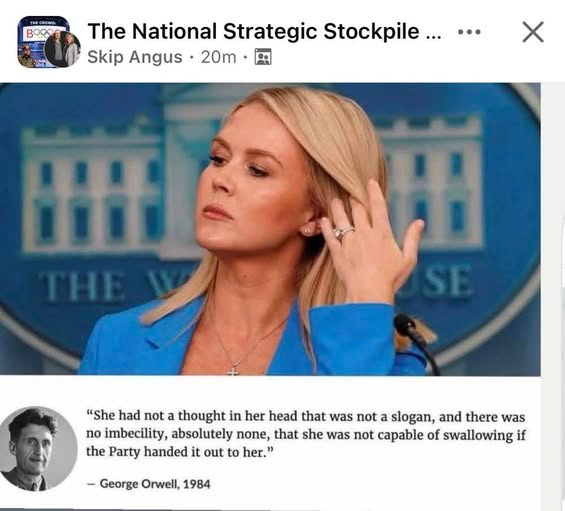This screenshot has width=565, height=511.
Task: Click the cross necklace pendant in photo
Action: (x=233, y=371)
